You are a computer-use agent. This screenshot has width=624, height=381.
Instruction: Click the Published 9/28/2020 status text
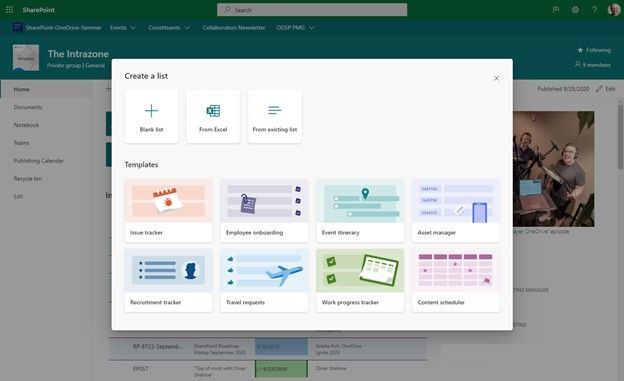click(563, 89)
